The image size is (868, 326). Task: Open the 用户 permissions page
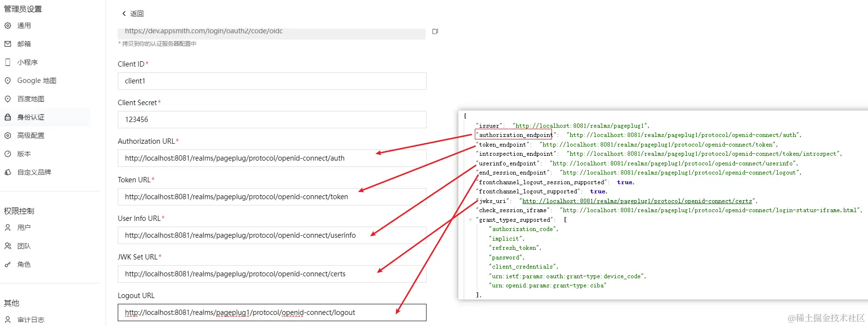(x=24, y=228)
